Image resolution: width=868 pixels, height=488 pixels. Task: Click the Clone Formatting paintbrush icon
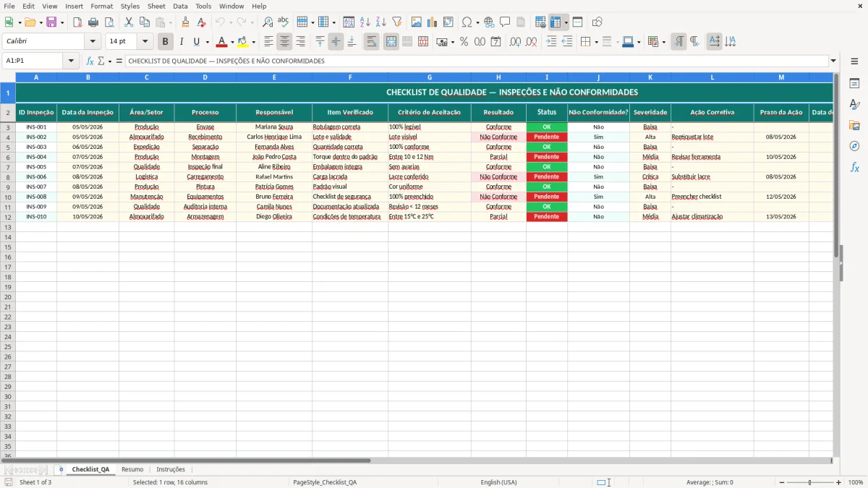(x=185, y=22)
